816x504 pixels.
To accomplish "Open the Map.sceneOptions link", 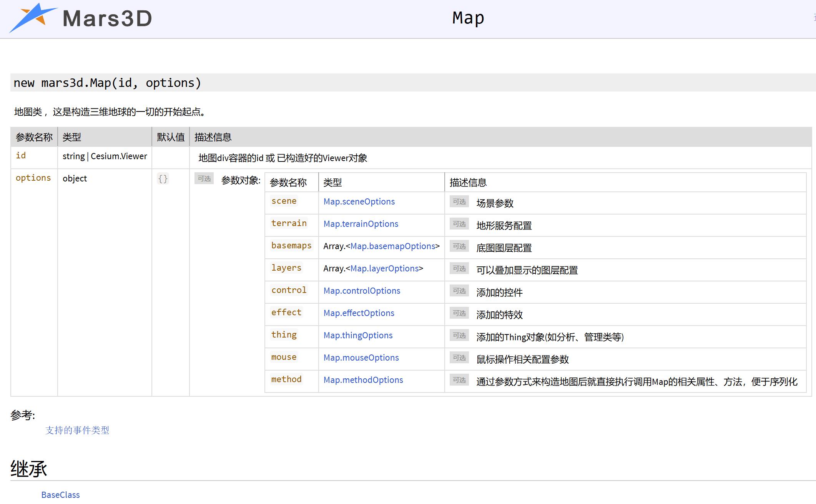I will 359,201.
